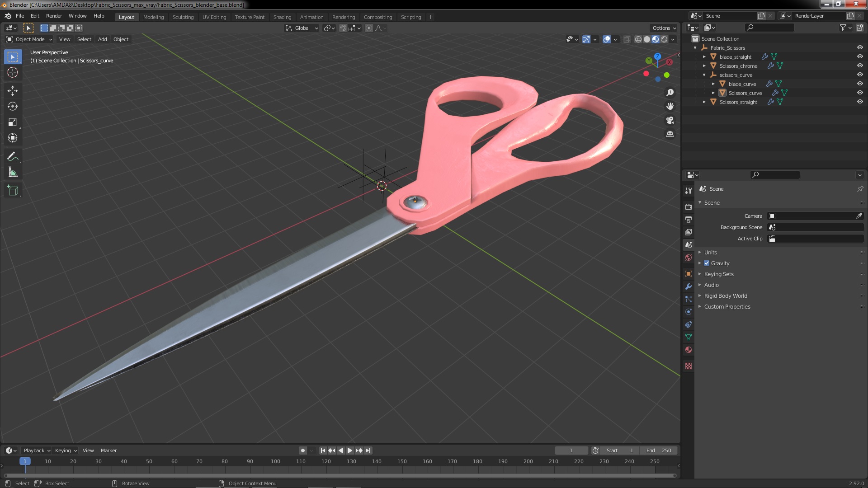The height and width of the screenshot is (488, 868).
Task: Activate the Rotate tool
Action: (13, 106)
